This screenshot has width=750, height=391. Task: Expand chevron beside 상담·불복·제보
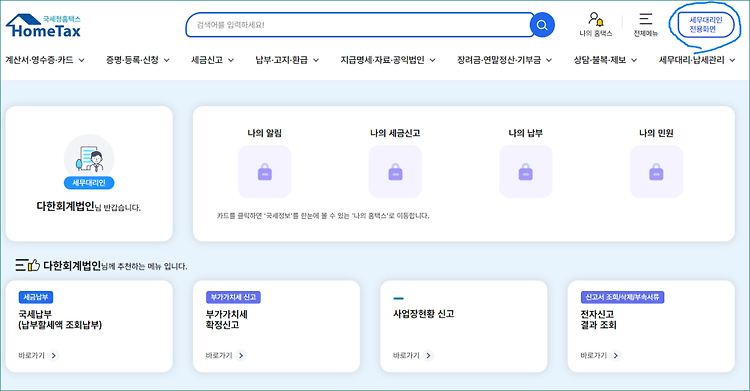coord(634,60)
